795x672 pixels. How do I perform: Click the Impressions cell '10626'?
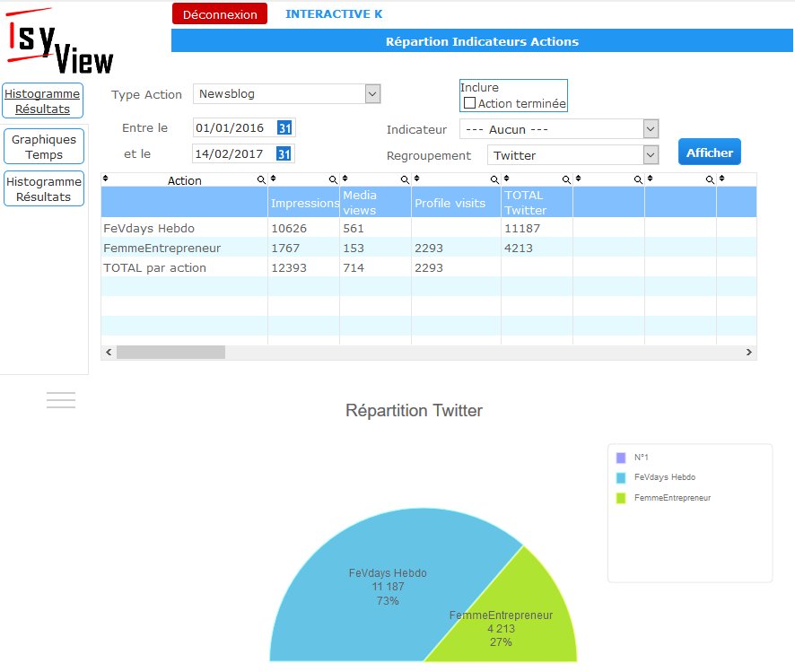coord(289,228)
